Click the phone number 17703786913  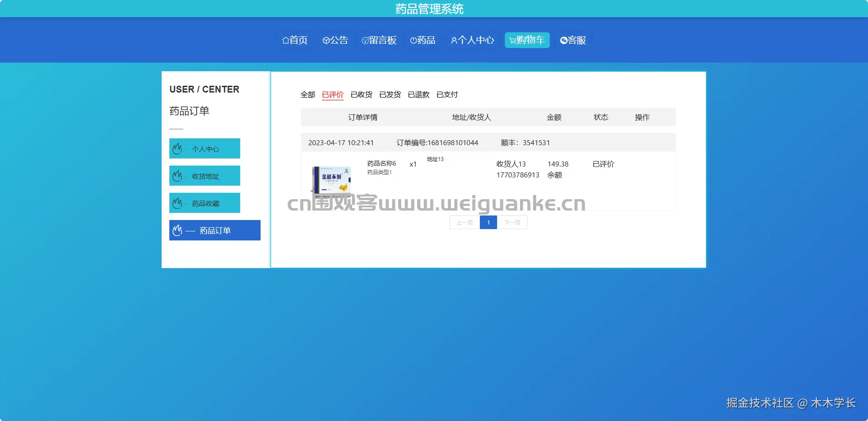point(518,175)
